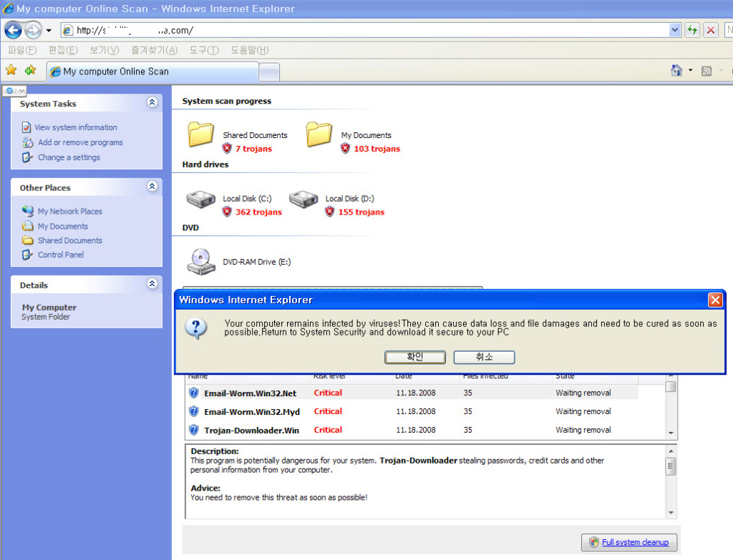
Task: Open the 도움말(H) menu
Action: point(250,50)
